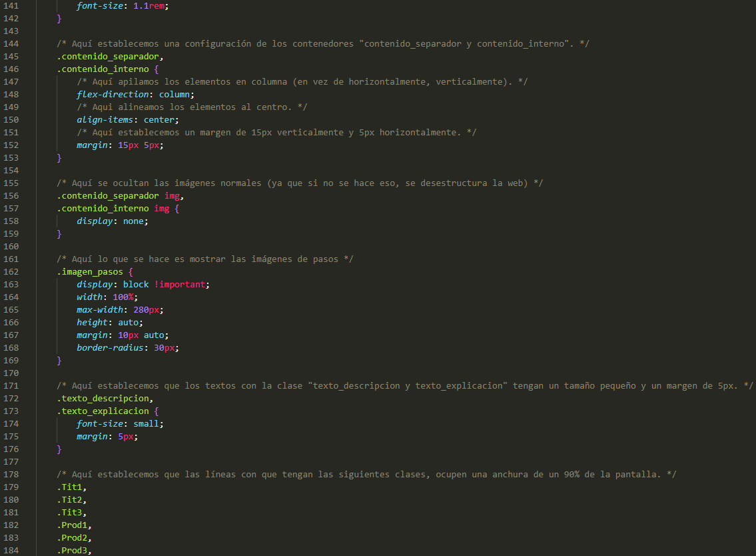Click the display property on line 158
This screenshot has height=556, width=756.
click(95, 221)
